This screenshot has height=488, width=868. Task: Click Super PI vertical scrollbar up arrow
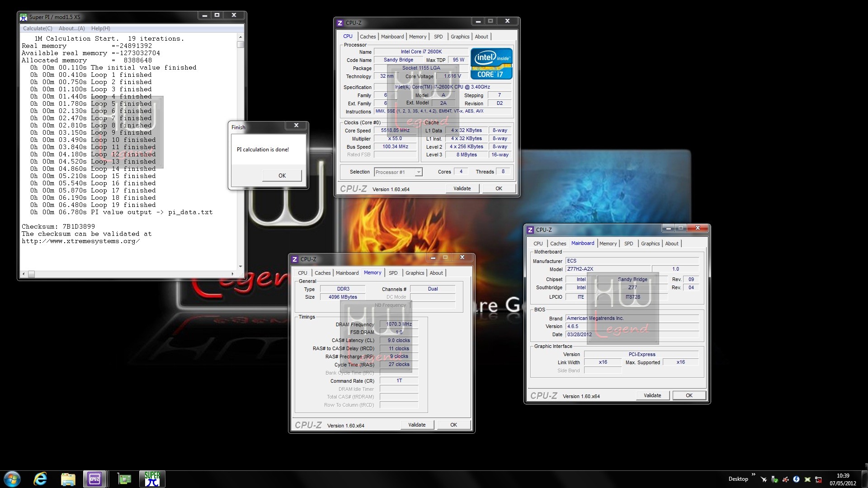point(241,37)
